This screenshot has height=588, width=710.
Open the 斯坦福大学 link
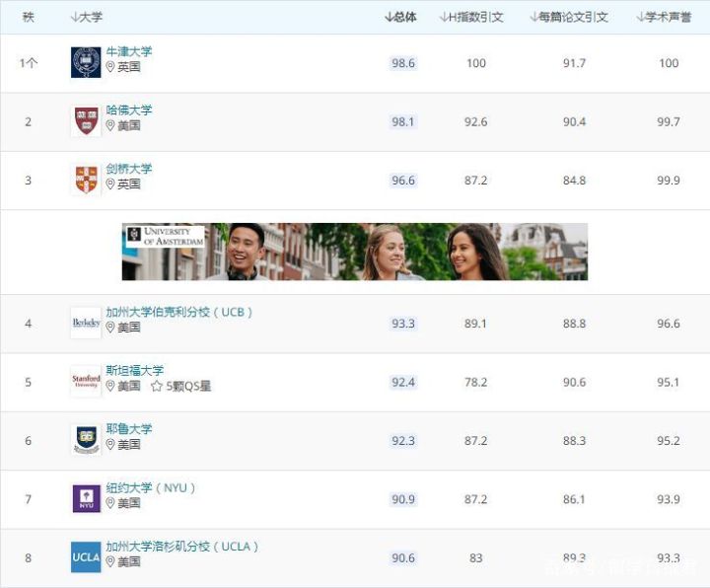tap(135, 370)
